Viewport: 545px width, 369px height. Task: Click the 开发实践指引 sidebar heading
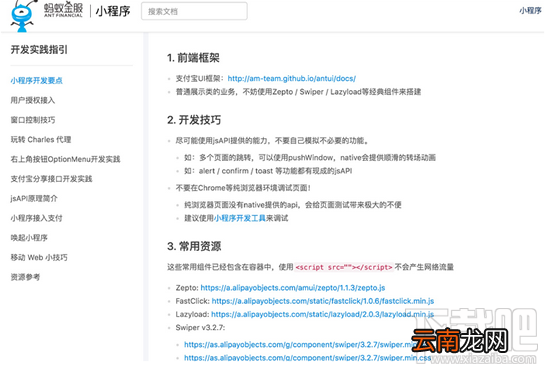click(x=39, y=50)
